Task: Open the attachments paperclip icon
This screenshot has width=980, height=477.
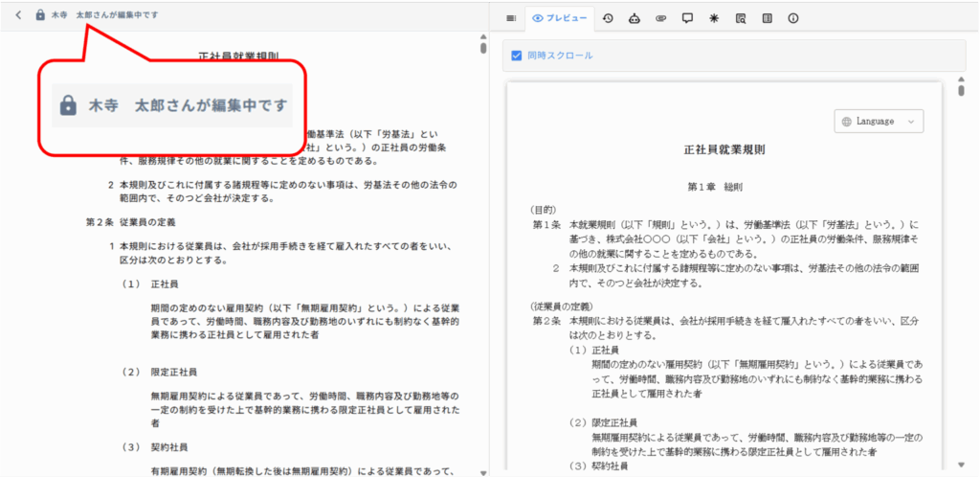Action: click(x=660, y=17)
